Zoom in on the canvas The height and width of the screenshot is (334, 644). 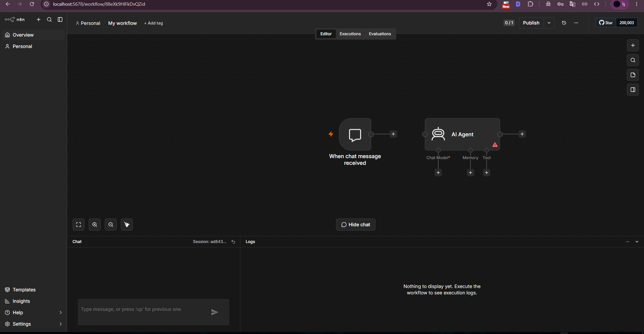click(x=95, y=225)
